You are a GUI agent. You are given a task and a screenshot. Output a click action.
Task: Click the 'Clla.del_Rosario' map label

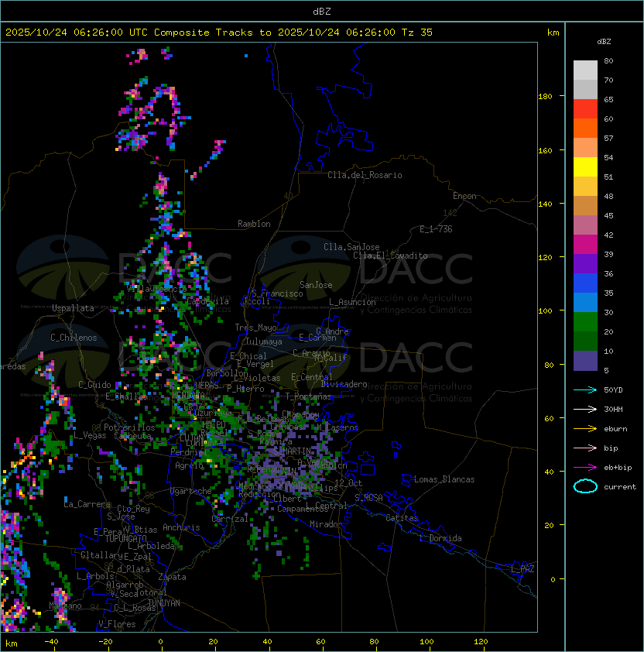[x=365, y=175]
